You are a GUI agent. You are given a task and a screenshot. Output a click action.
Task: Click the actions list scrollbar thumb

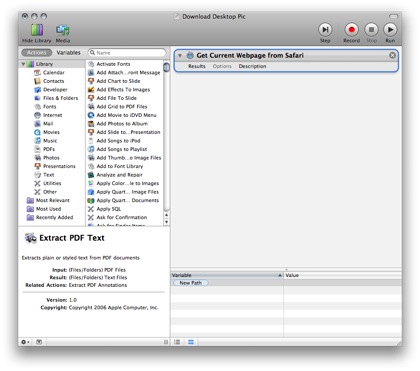(166, 67)
